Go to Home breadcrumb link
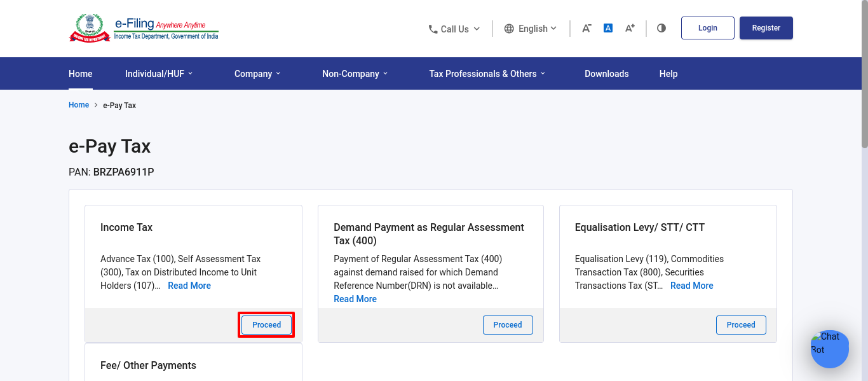Screen dimensions: 868x381 [79, 105]
